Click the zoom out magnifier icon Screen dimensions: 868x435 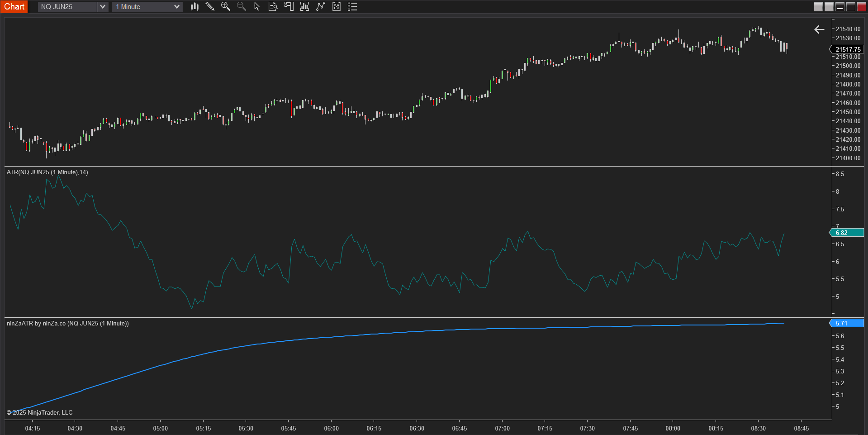tap(242, 6)
